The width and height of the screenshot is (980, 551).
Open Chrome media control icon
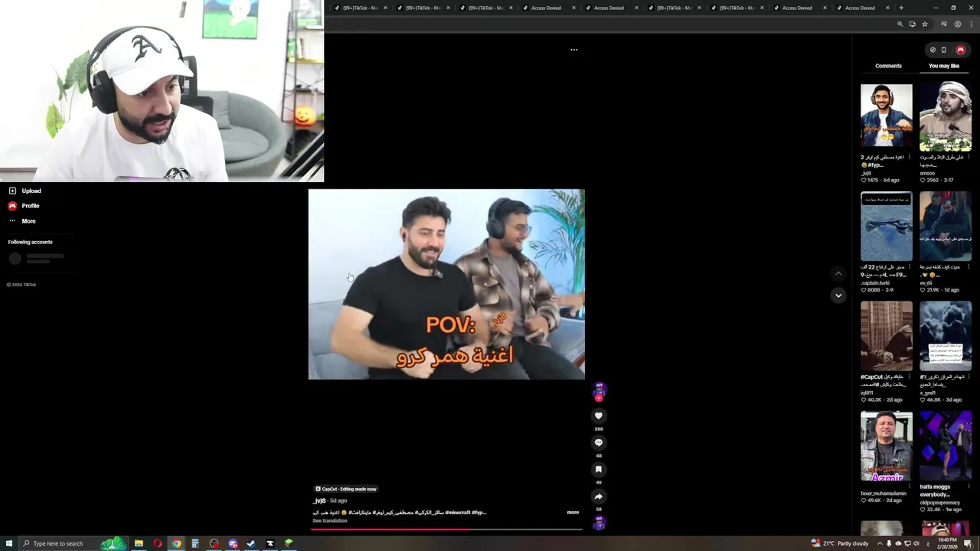944,24
